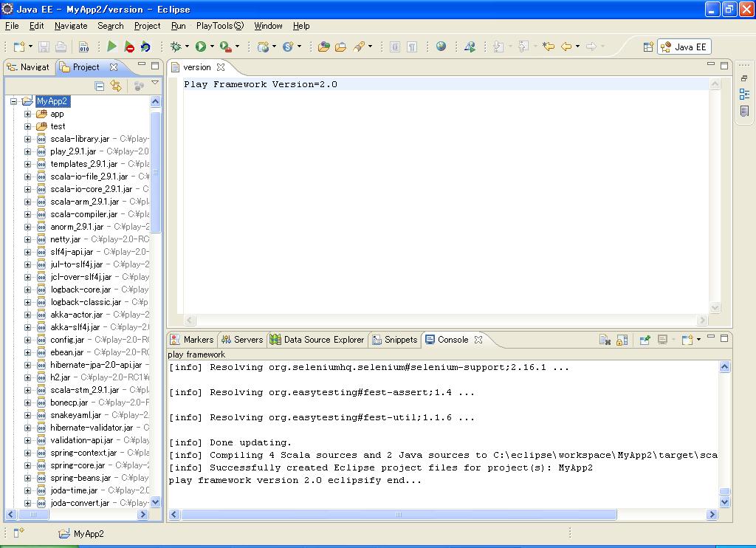Collapse all in Project Explorer
756x548 pixels.
click(x=100, y=86)
